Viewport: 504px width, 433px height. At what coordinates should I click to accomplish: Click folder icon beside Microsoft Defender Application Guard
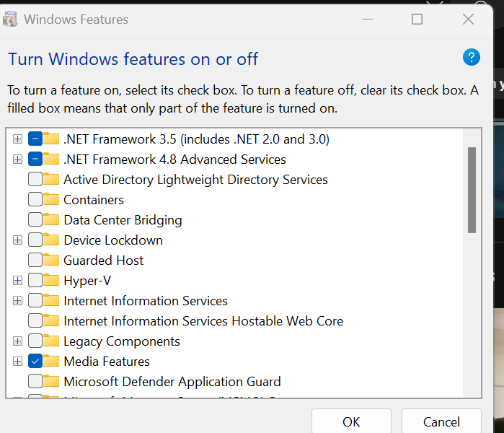(51, 381)
